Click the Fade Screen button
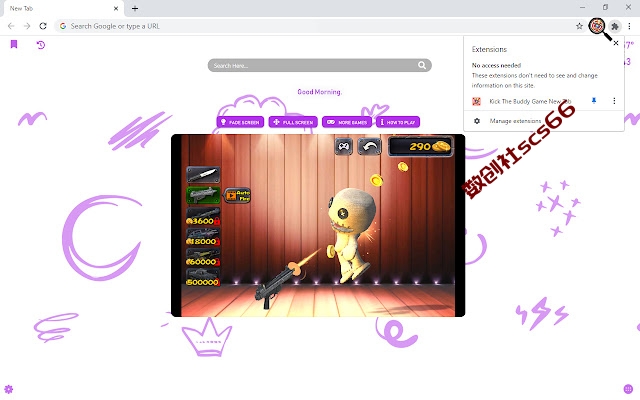This screenshot has height=400, width=640. click(x=240, y=122)
